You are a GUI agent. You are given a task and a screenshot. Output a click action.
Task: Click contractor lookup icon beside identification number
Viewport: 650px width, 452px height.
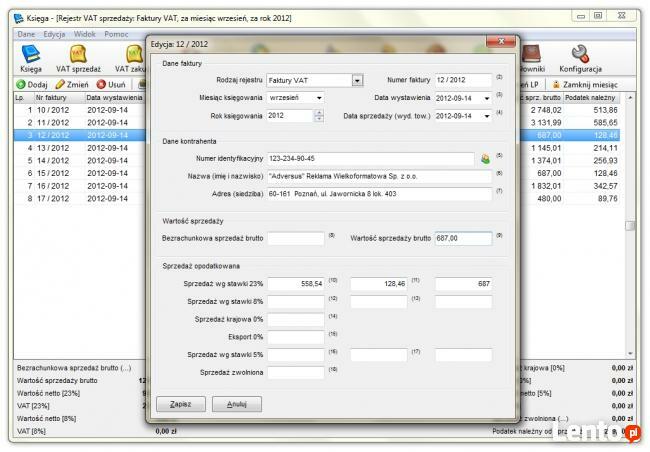pos(485,158)
